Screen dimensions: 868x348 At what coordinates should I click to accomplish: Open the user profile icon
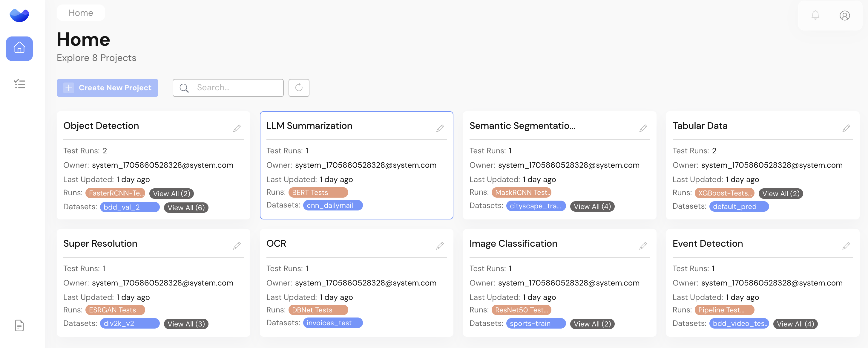pyautogui.click(x=844, y=16)
